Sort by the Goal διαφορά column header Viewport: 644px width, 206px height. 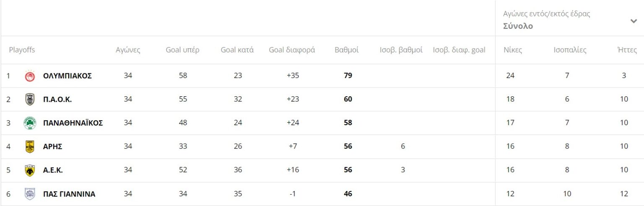pyautogui.click(x=292, y=50)
